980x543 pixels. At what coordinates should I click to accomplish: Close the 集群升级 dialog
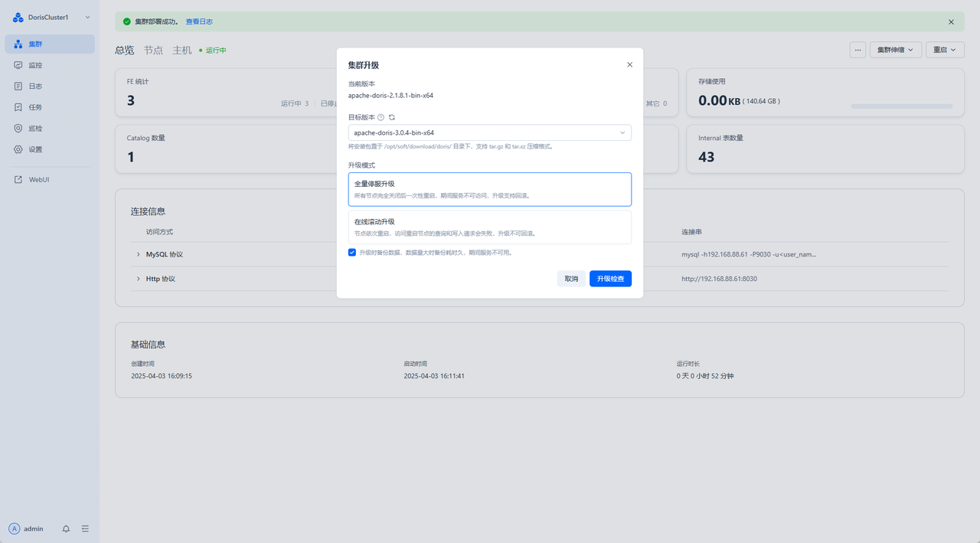630,64
